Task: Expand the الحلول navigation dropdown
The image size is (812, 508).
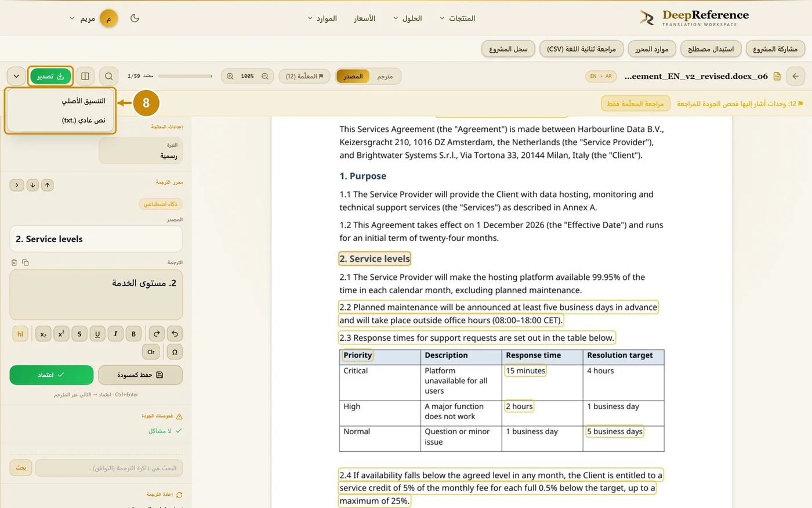Action: (x=408, y=19)
